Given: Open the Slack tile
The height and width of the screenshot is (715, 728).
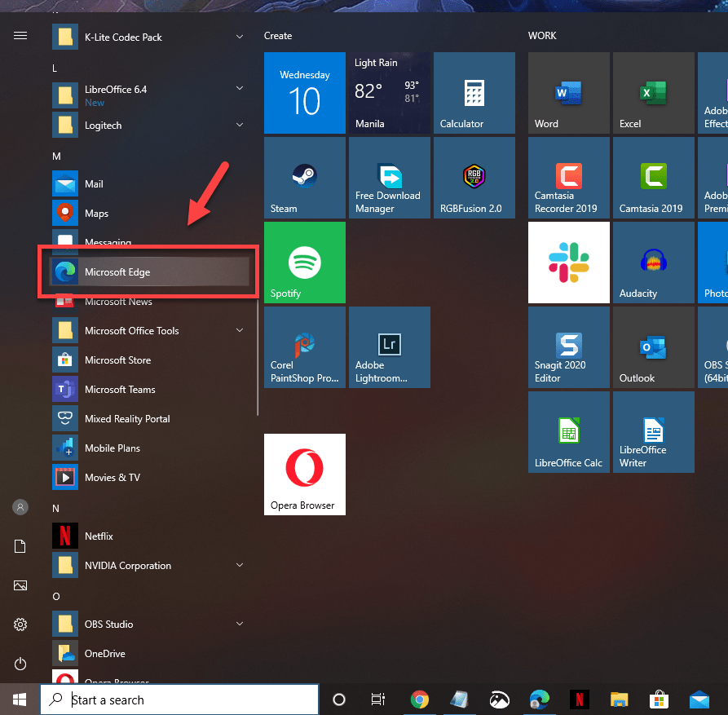Looking at the screenshot, I should pyautogui.click(x=569, y=263).
